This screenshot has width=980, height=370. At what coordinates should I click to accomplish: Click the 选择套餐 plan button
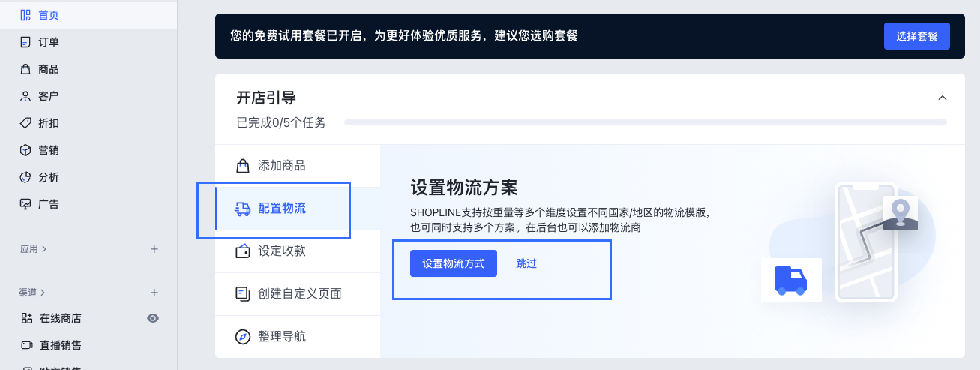coord(916,35)
